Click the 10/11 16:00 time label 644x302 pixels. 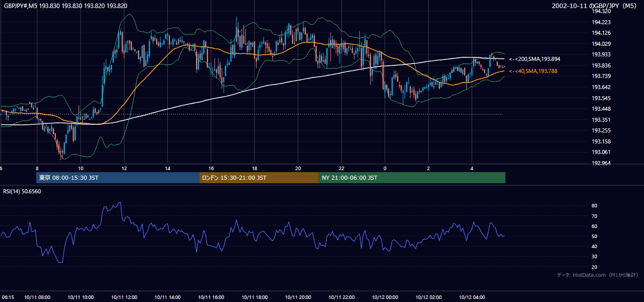click(211, 297)
